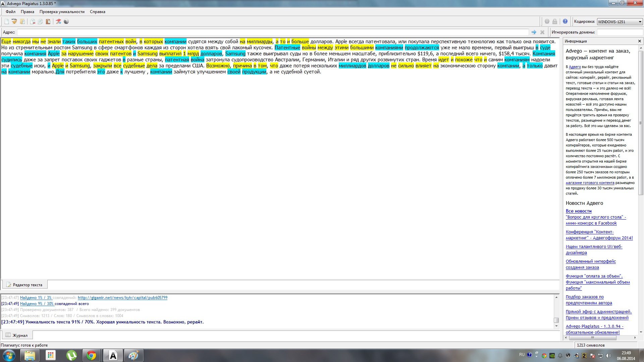Click the '1213 символов' status bar entry
This screenshot has width=644, height=362.
(x=591, y=345)
